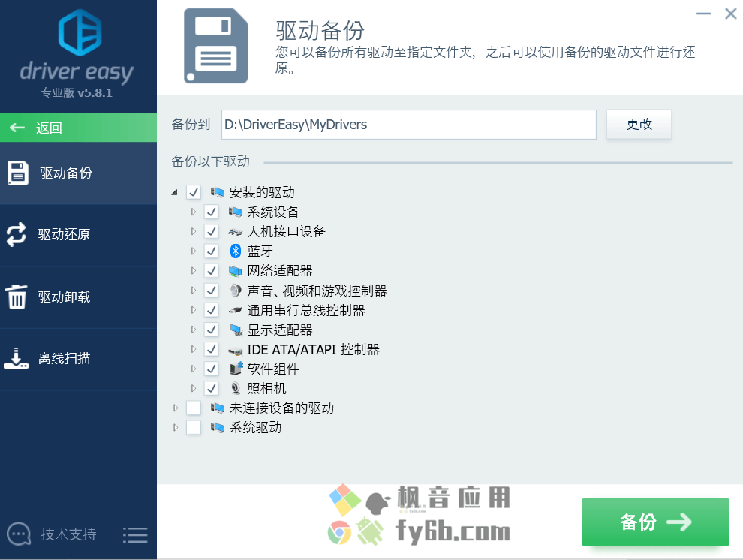Viewport: 743px width, 560px height.
Task: Expand the 通用串行总线控制器 node
Action: click(194, 310)
